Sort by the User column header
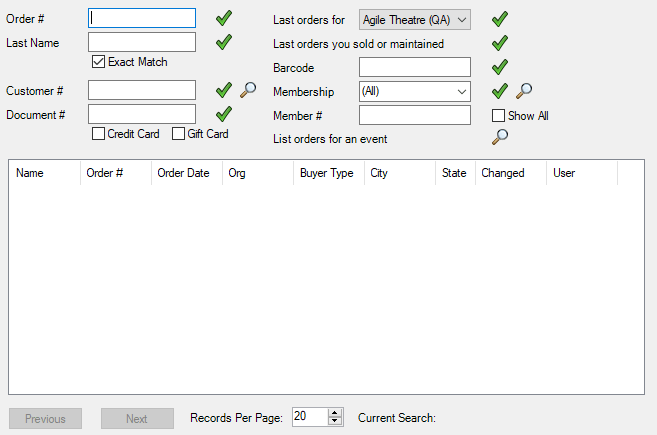The image size is (657, 435). 582,173
